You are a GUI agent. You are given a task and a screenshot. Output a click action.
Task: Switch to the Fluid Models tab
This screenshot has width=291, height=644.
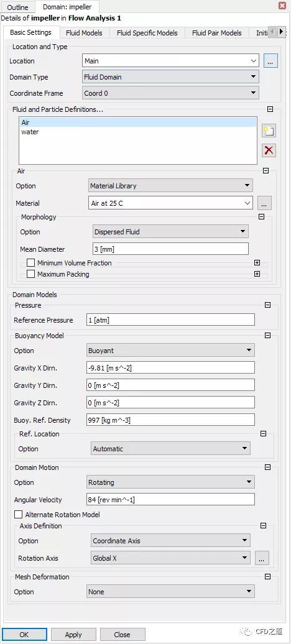[x=85, y=33]
